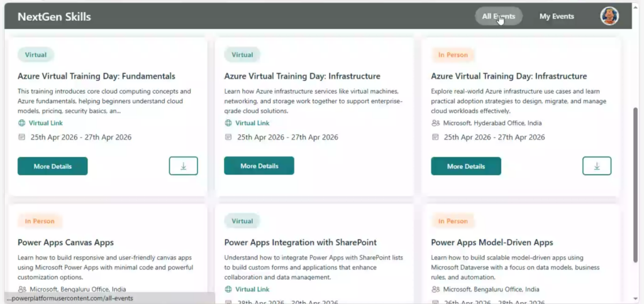
Task: Click the NextGen Skills app title
Action: [54, 17]
